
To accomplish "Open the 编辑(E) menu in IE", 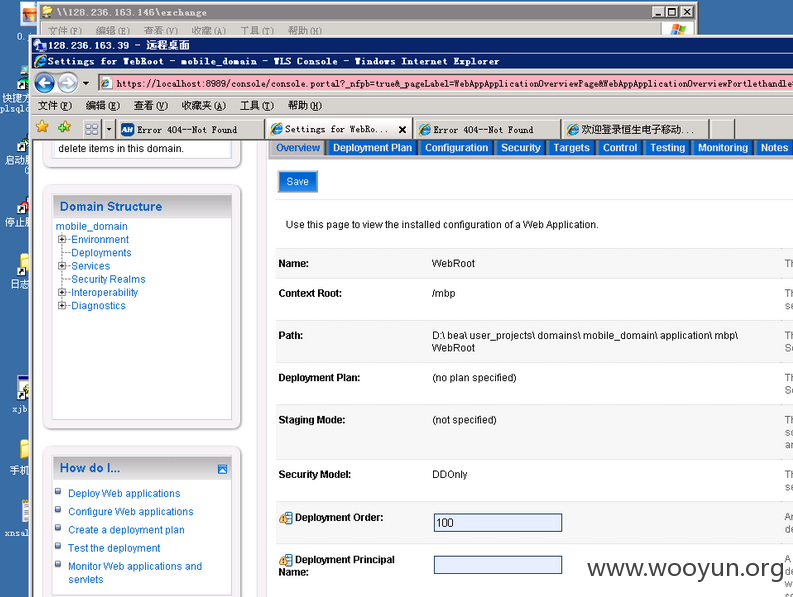I will pyautogui.click(x=103, y=105).
